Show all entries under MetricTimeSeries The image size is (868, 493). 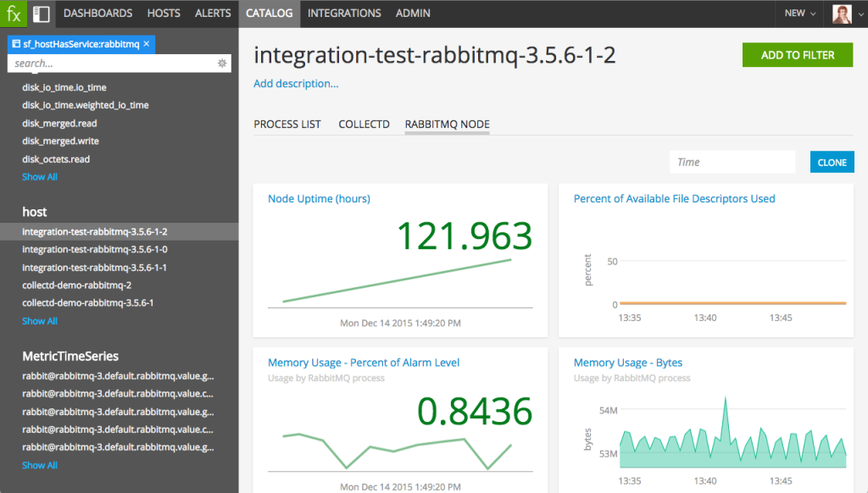[40, 465]
